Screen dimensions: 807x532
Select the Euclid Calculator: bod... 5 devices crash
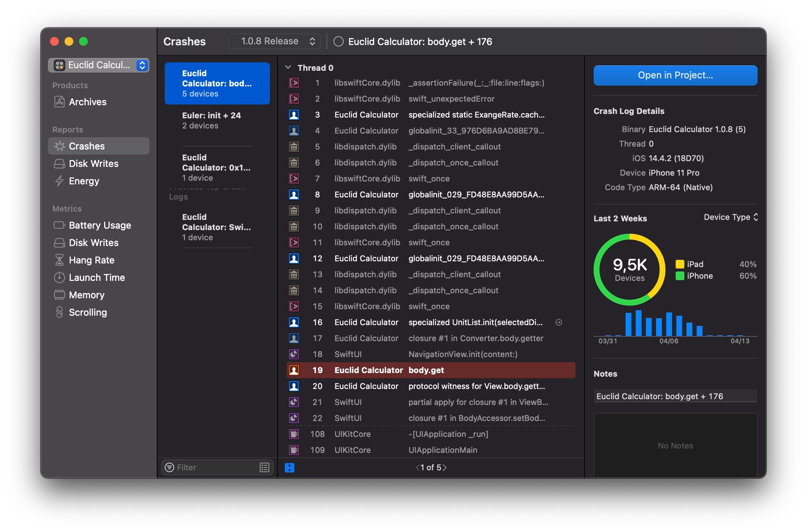217,83
